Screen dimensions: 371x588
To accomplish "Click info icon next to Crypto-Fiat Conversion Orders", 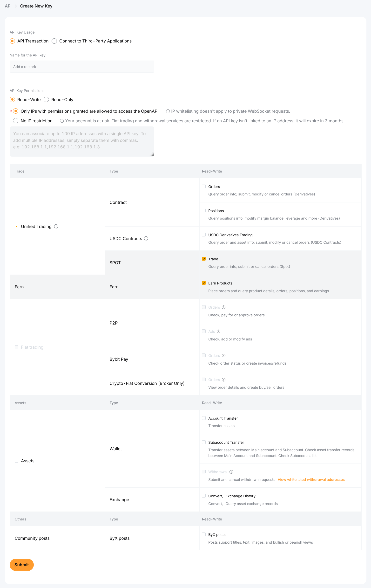I will coord(224,380).
